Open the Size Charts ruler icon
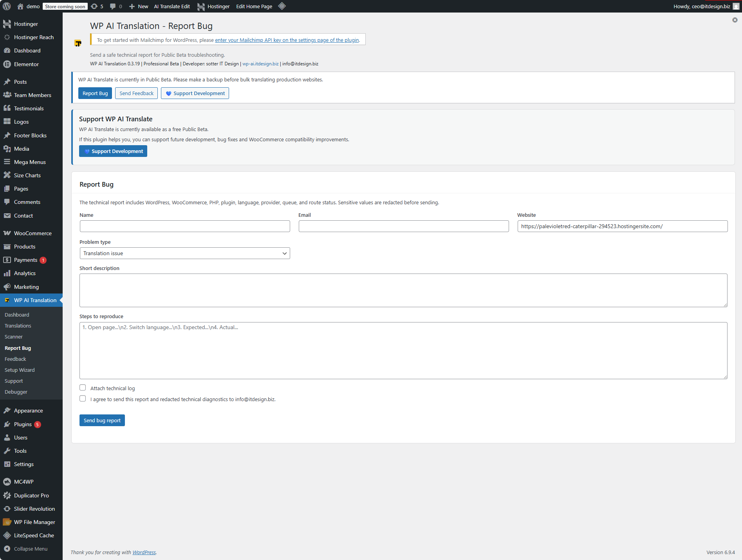Image resolution: width=742 pixels, height=560 pixels. [x=7, y=175]
